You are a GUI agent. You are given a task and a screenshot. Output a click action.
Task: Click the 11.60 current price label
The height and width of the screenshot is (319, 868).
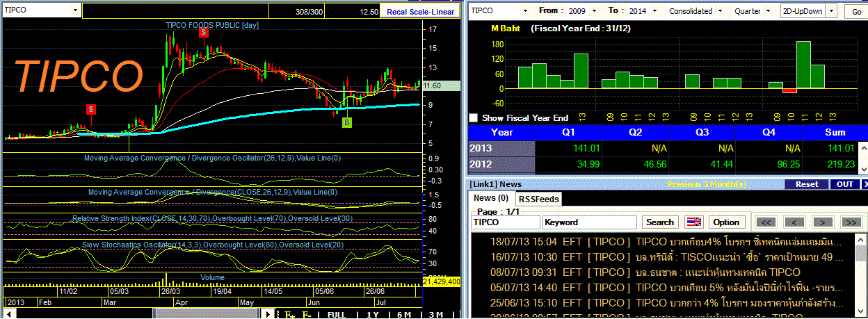[x=442, y=85]
